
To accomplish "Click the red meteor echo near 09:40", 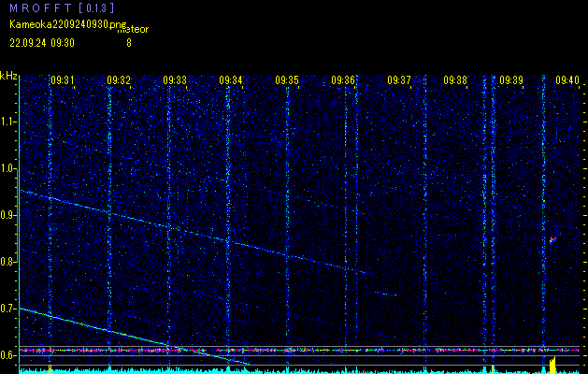I will click(x=552, y=240).
